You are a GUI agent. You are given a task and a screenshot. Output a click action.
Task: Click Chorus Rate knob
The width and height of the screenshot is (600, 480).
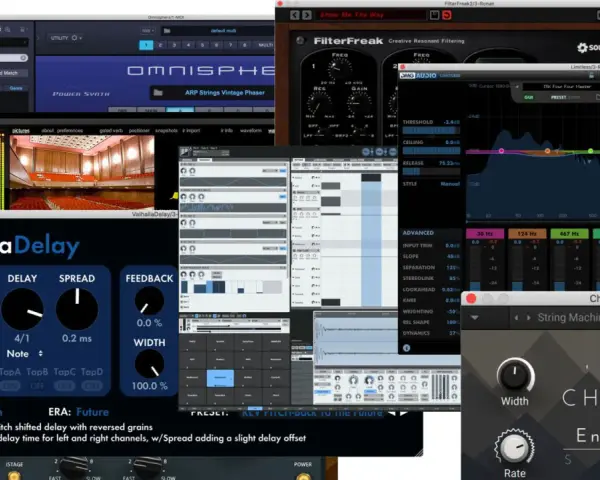pyautogui.click(x=514, y=447)
